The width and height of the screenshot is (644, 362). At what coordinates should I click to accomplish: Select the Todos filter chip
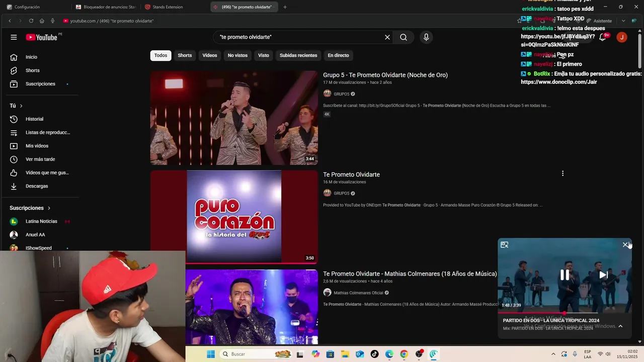(x=161, y=55)
